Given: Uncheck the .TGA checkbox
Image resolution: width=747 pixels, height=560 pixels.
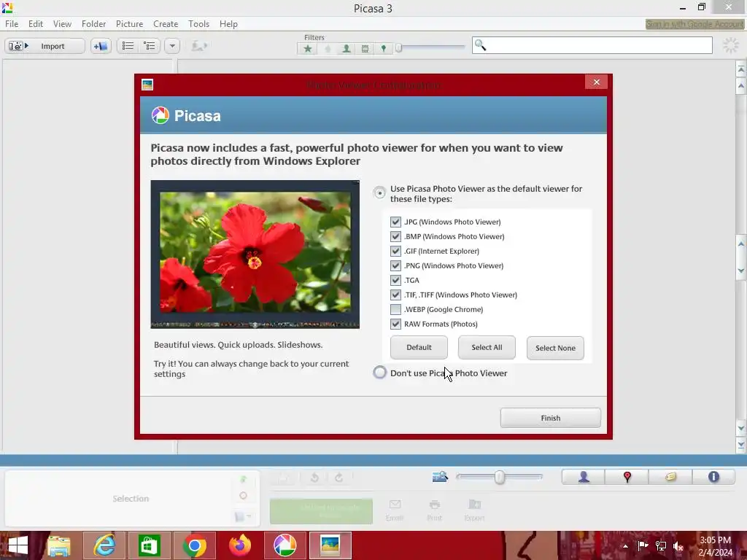Looking at the screenshot, I should pos(395,280).
